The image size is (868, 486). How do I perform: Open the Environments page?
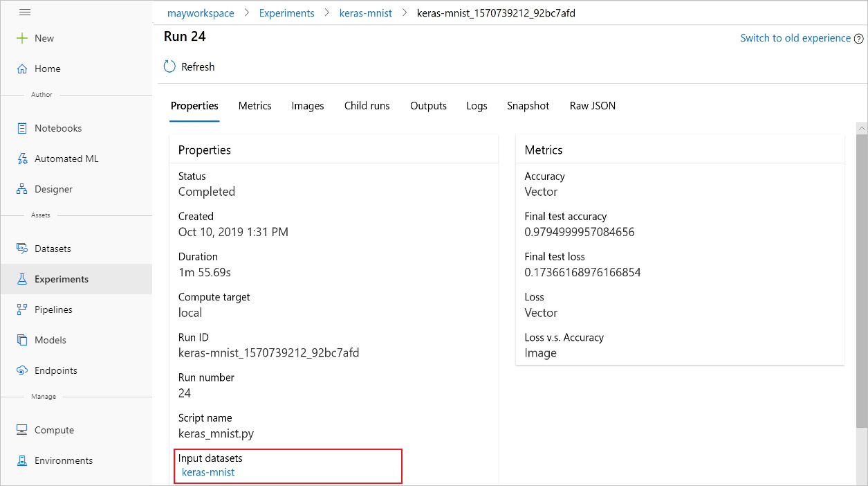click(x=64, y=460)
